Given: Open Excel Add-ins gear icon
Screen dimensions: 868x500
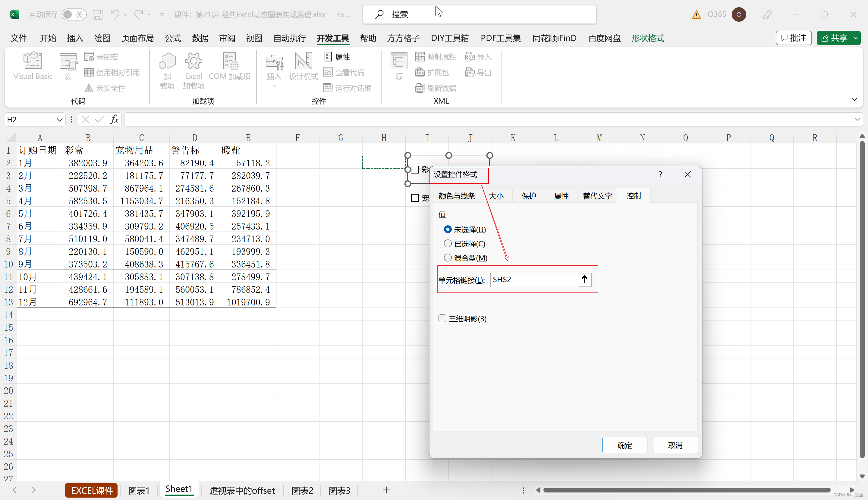Looking at the screenshot, I should pyautogui.click(x=193, y=70).
